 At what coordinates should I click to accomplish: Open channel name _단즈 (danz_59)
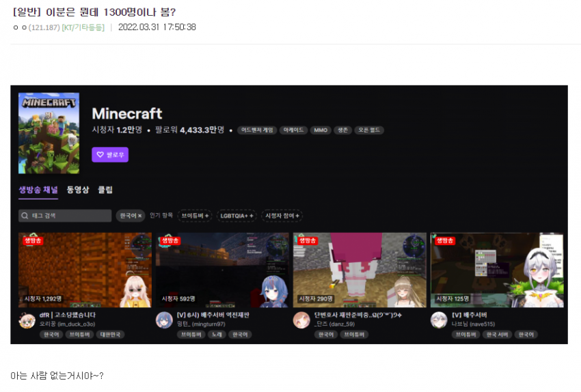[x=335, y=324]
